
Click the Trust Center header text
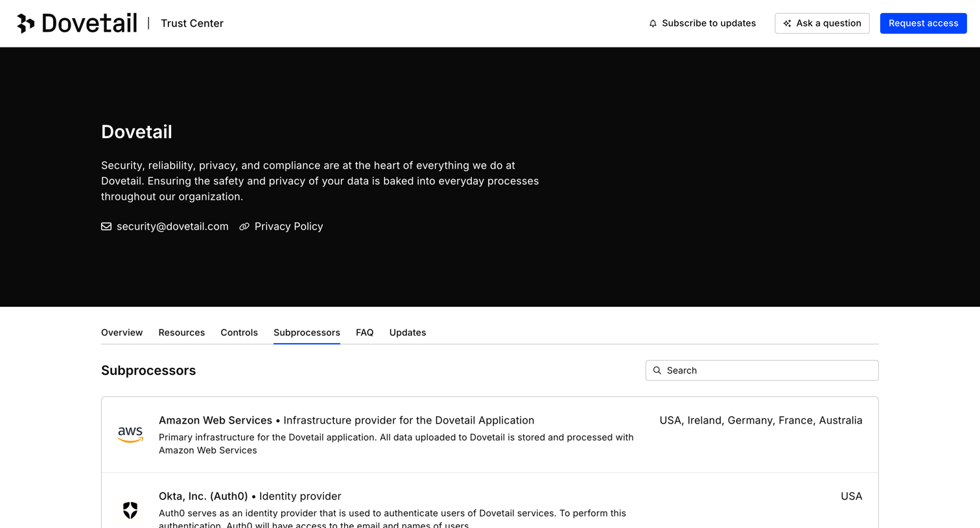[x=192, y=23]
